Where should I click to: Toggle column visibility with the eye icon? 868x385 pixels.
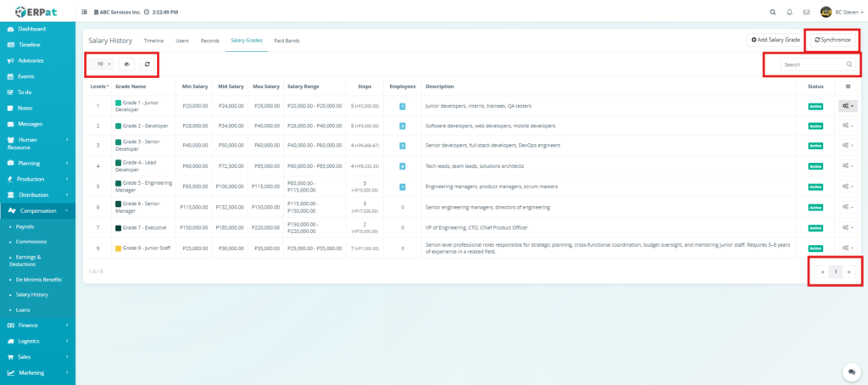tap(126, 64)
